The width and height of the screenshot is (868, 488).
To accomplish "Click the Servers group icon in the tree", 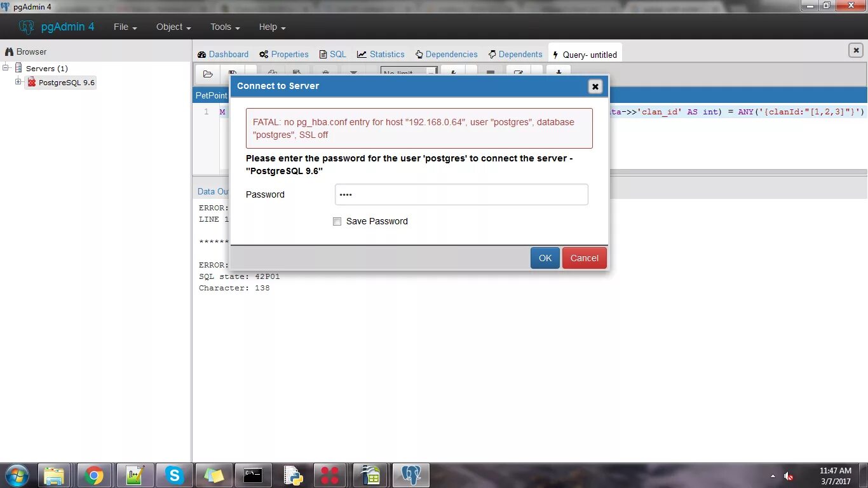I will point(18,68).
